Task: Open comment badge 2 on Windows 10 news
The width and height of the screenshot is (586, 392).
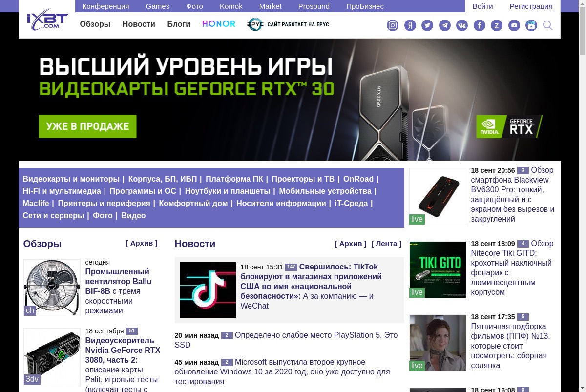Action: (227, 362)
